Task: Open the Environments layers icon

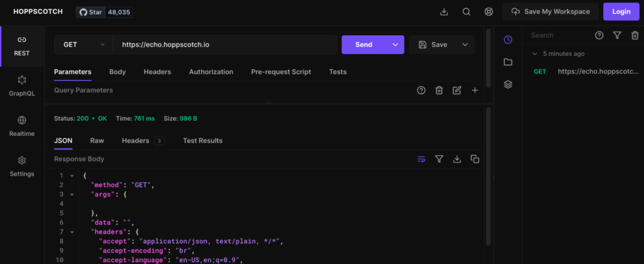Action: point(508,84)
